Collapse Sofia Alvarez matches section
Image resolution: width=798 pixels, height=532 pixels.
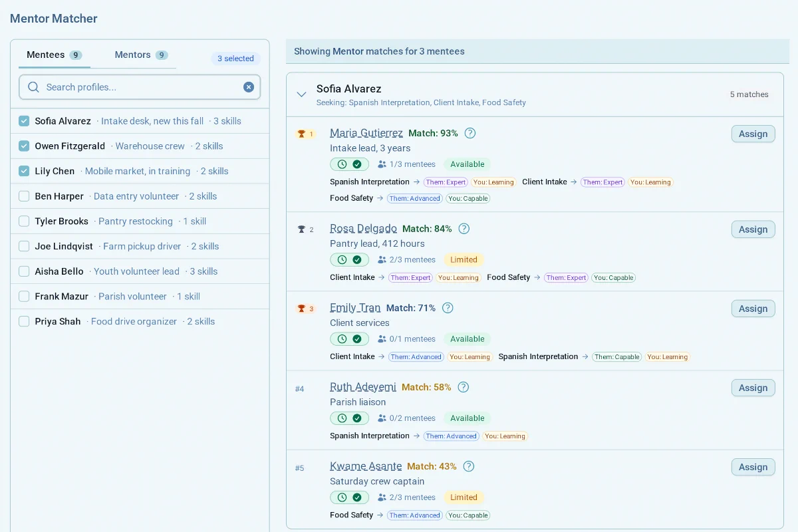pyautogui.click(x=301, y=94)
